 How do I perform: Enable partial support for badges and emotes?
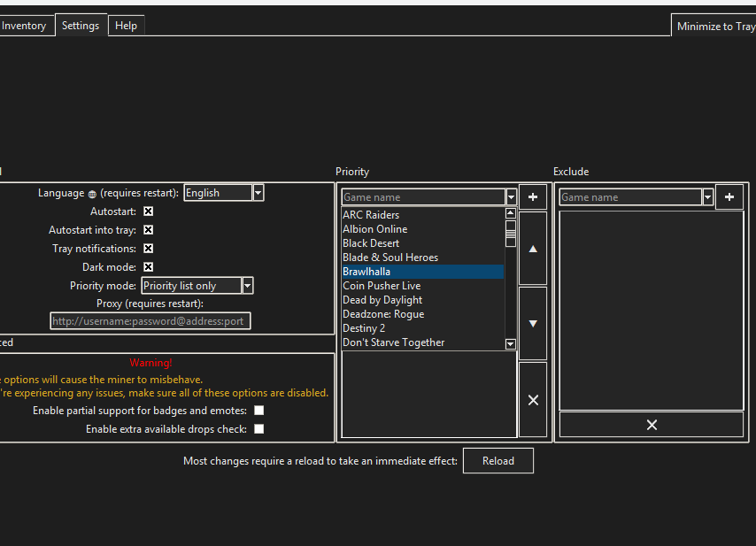[258, 410]
